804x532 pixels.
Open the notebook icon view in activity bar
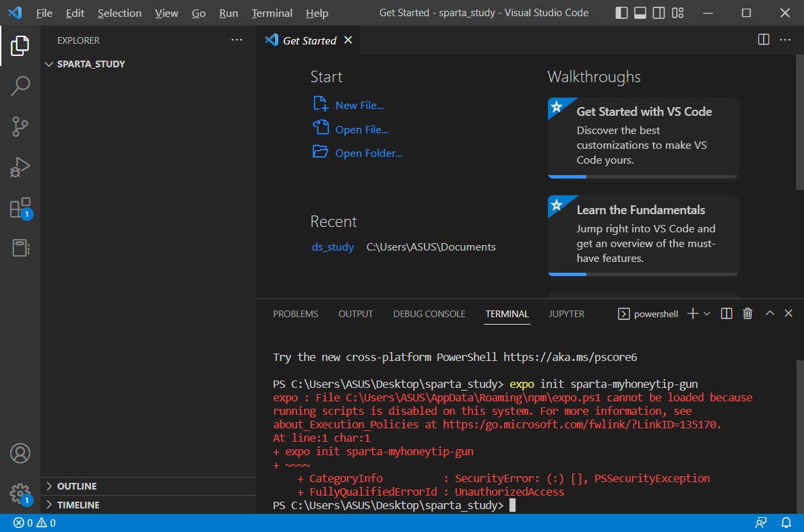pos(20,248)
